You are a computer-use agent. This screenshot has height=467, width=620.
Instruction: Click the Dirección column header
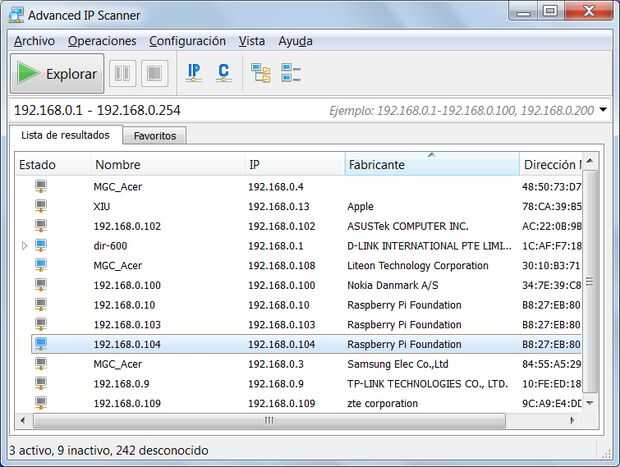pos(551,164)
